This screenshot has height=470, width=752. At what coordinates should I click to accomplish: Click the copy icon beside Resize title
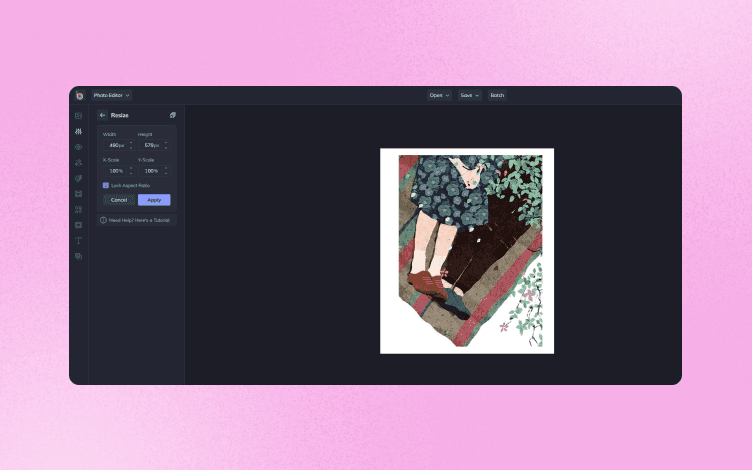(x=173, y=115)
